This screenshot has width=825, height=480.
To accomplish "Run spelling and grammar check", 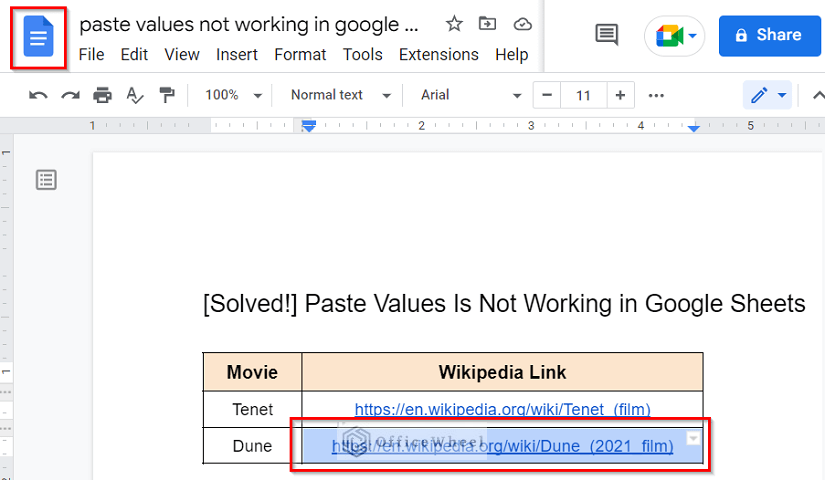I will point(134,96).
